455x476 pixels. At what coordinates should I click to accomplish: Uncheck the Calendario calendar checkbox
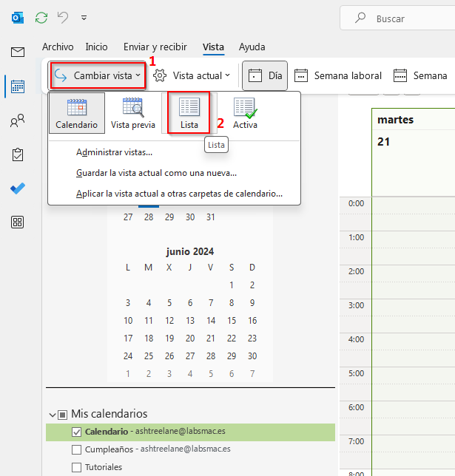(76, 432)
